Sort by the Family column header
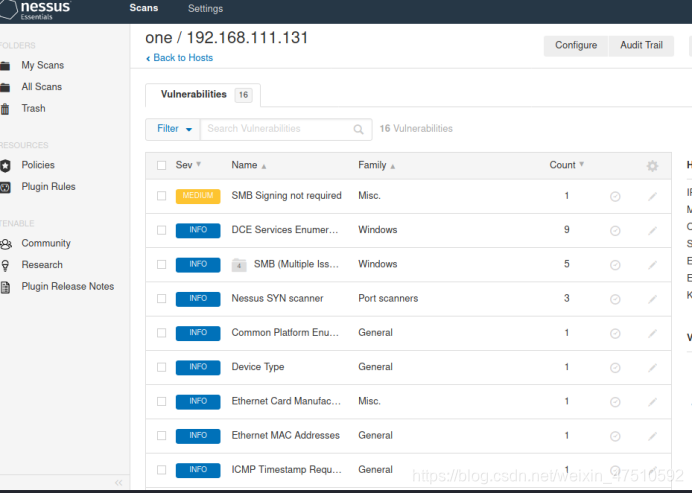The height and width of the screenshot is (494, 693). click(x=376, y=165)
